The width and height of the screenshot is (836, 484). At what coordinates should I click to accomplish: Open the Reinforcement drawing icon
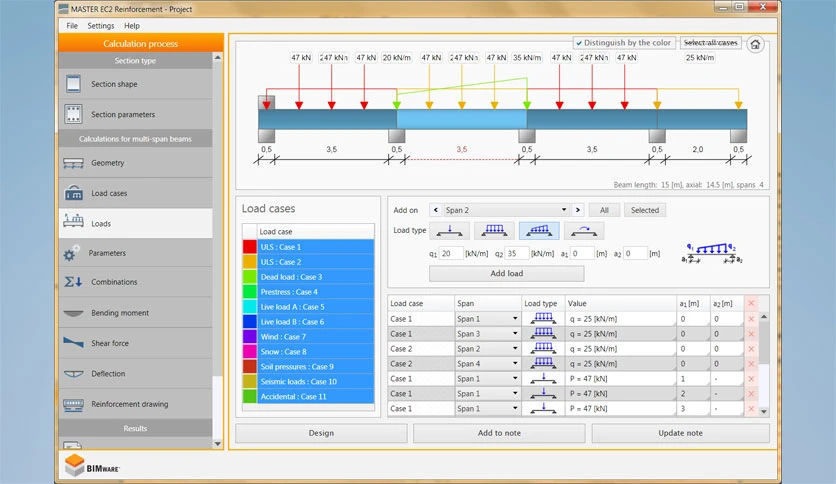[x=73, y=405]
